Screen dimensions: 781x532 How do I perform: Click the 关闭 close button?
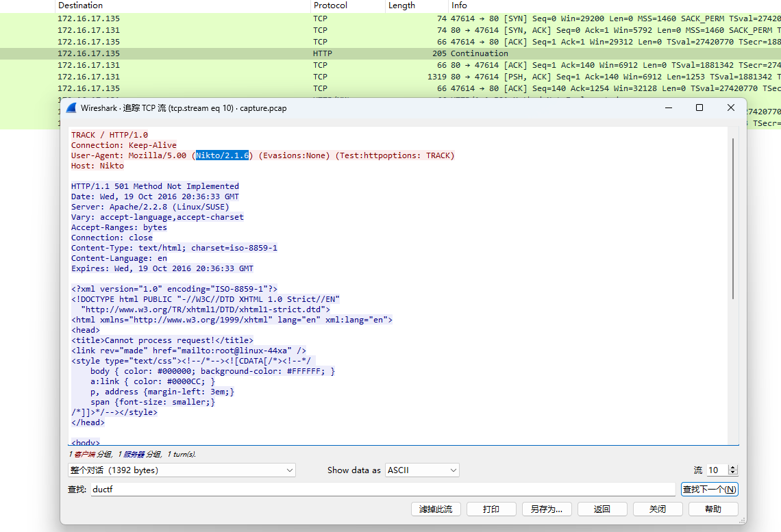point(658,509)
